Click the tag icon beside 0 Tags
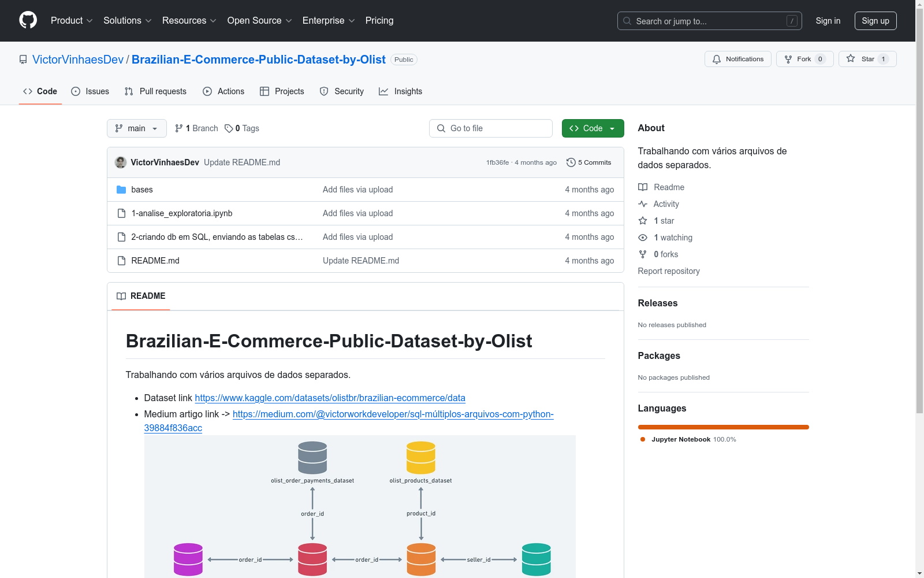 (x=229, y=128)
